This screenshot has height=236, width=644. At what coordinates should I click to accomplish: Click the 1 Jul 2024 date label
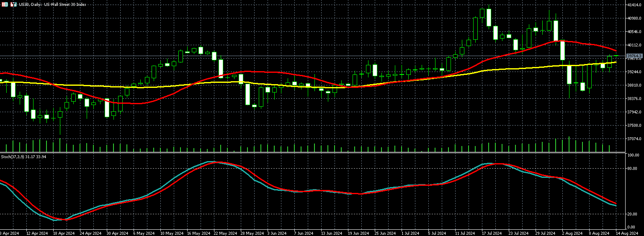coord(410,233)
